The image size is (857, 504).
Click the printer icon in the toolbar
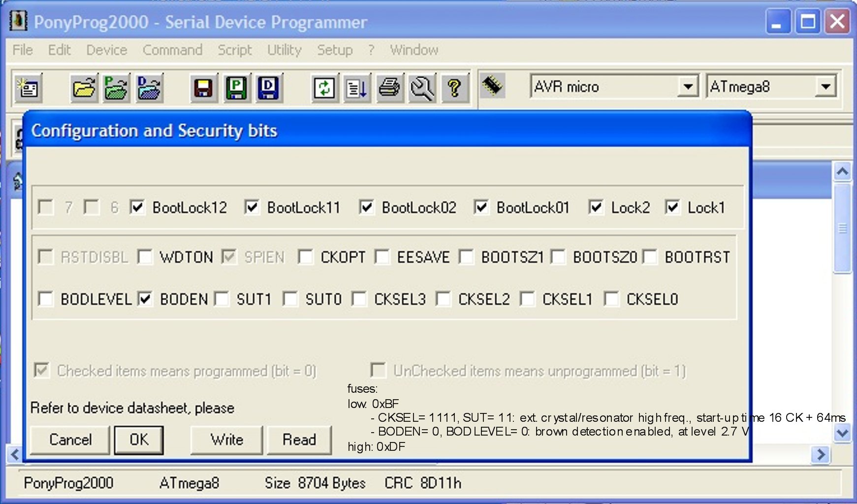[x=389, y=89]
